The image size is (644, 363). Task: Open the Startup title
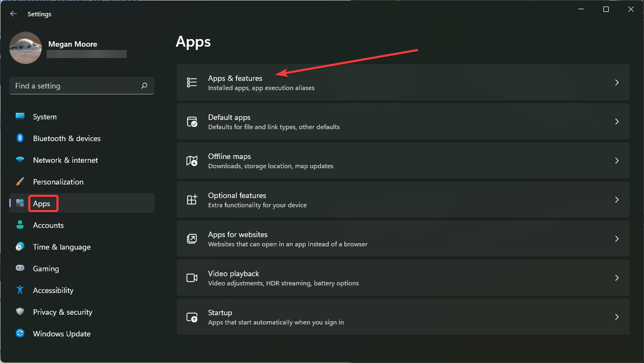click(220, 313)
